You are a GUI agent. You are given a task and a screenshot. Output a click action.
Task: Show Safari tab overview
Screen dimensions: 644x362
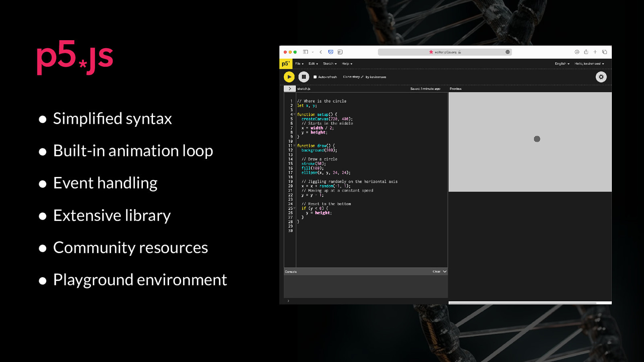click(x=605, y=52)
